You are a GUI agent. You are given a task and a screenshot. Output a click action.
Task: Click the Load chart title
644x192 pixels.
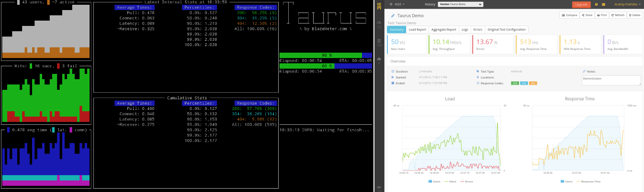(x=450, y=98)
